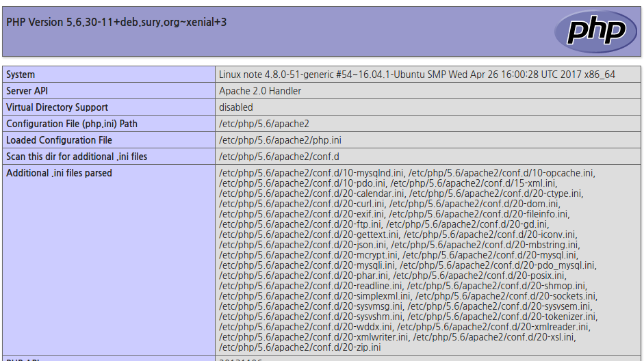Click the 20-dom.ini file path
The height and width of the screenshot is (361, 644).
point(474,204)
